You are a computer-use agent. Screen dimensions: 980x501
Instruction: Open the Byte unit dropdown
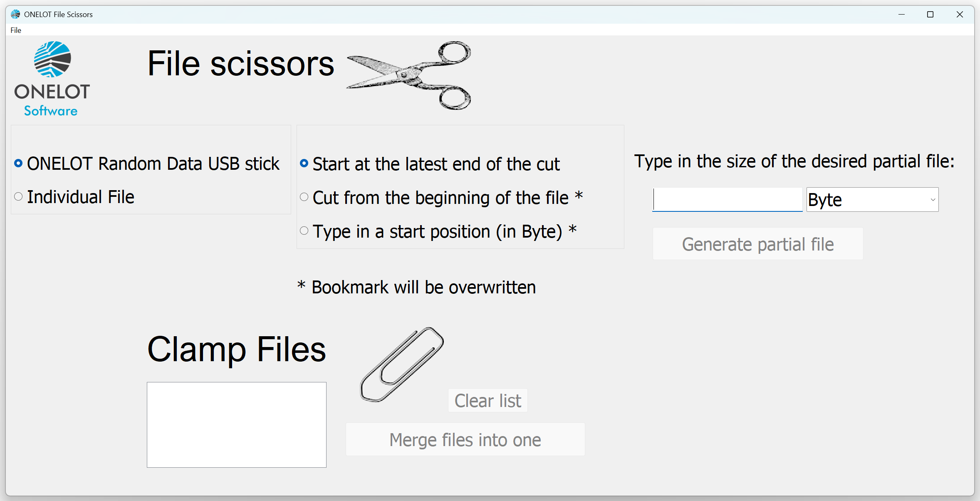point(872,200)
